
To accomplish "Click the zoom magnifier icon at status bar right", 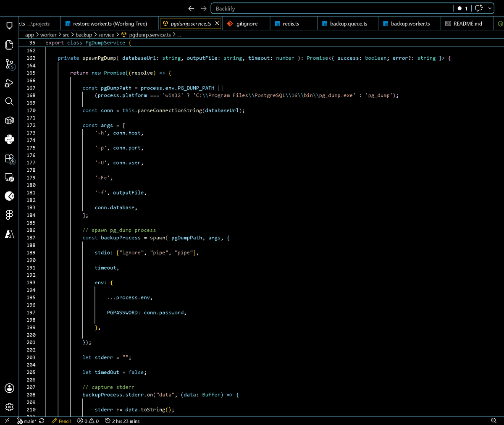I will click(x=493, y=421).
